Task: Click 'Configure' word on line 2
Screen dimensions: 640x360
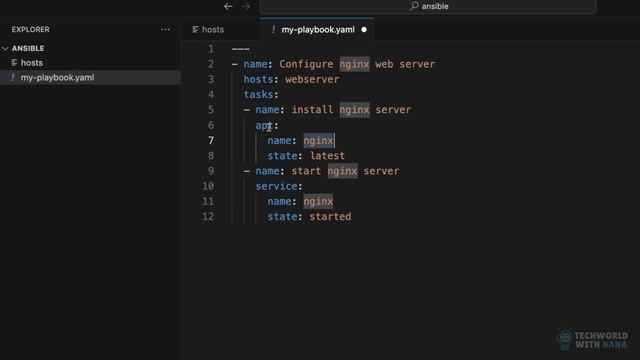Action: tap(306, 64)
